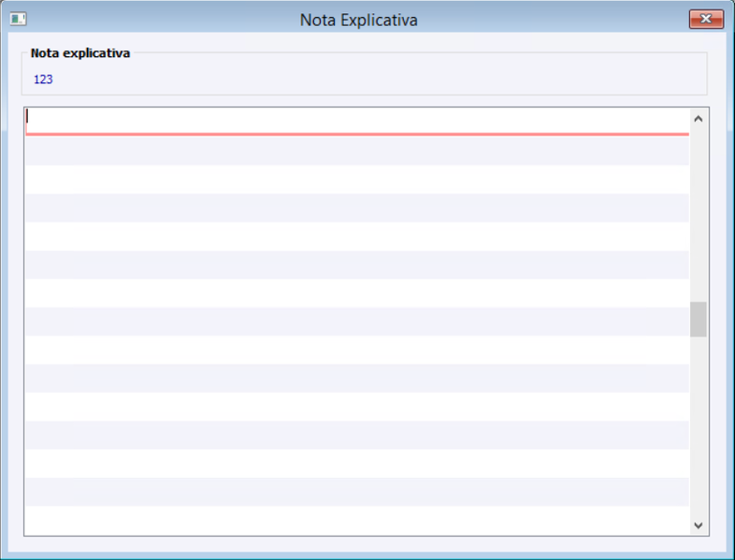Close the Nota Explicativa window

[706, 19]
